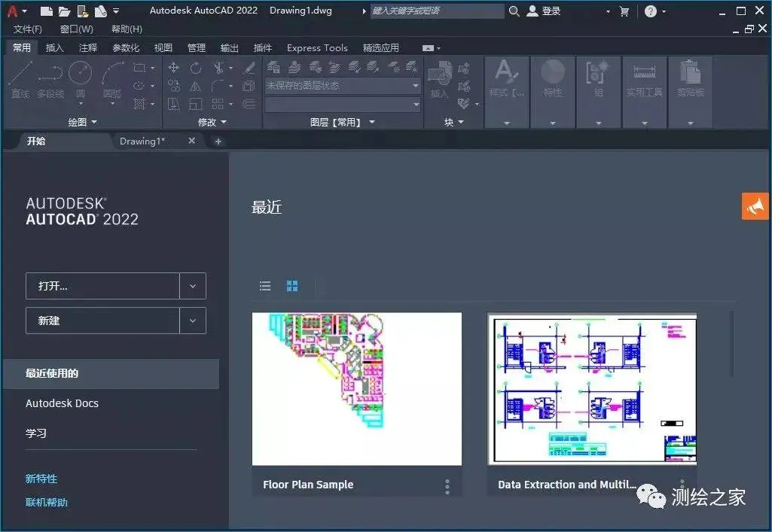Open the Data Extraction and Multileaders thumbnail
Viewport: 772px width, 532px height.
(x=592, y=389)
